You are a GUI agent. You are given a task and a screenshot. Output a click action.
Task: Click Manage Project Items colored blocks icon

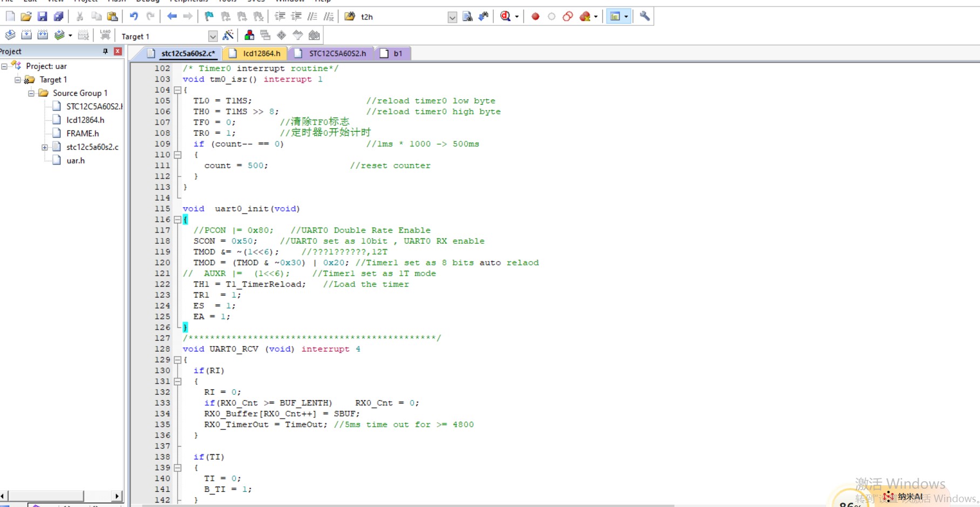pos(249,36)
